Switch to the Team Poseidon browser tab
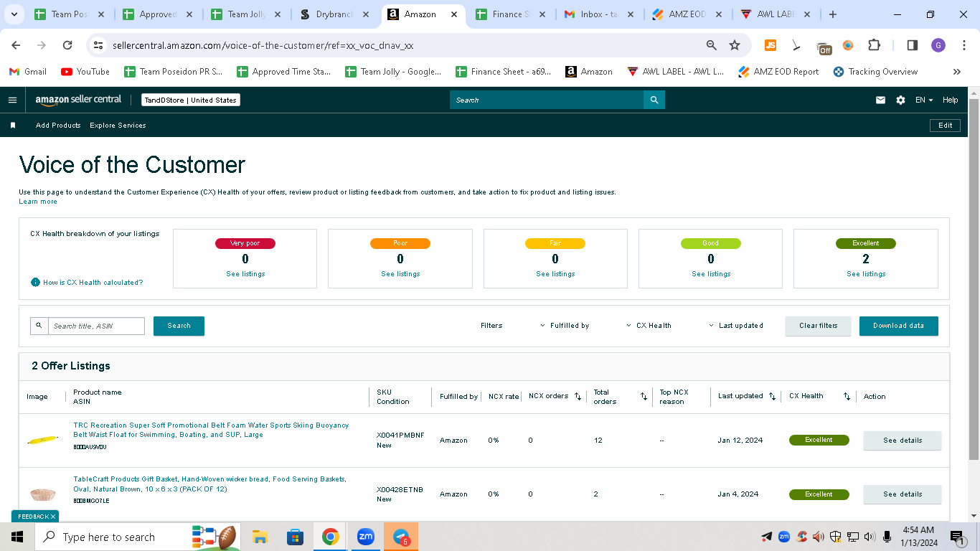This screenshot has height=551, width=980. (x=70, y=14)
